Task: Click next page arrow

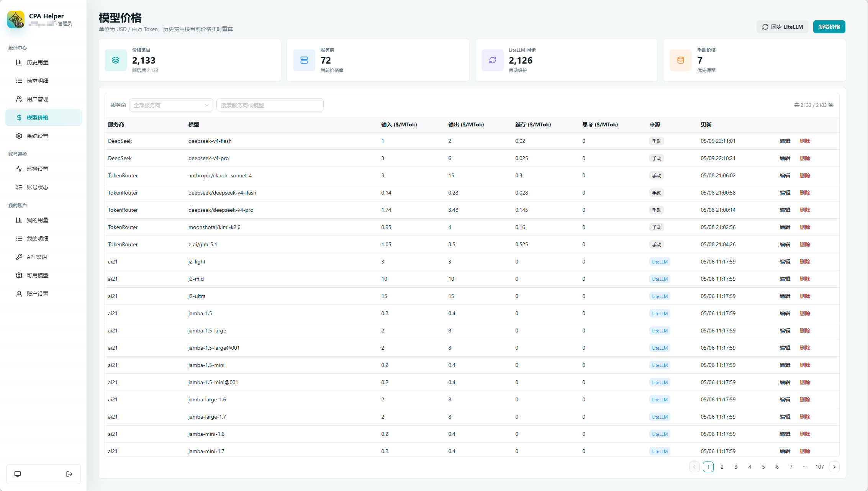Action: pos(834,467)
